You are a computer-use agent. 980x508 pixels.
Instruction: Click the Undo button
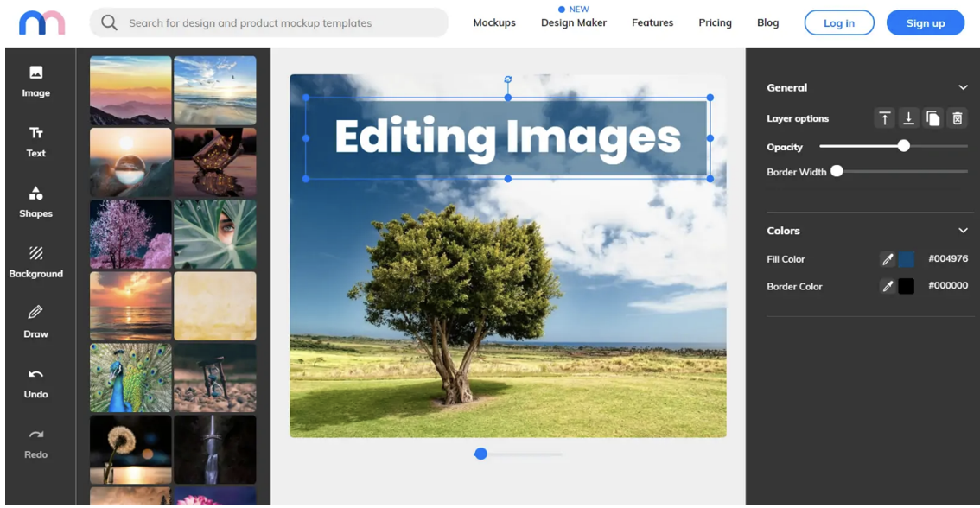(x=35, y=383)
